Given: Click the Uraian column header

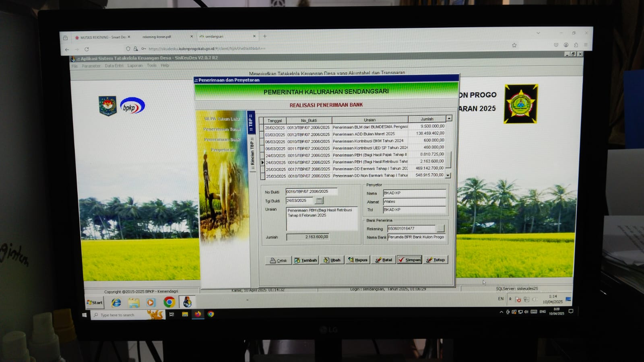Looking at the screenshot, I should point(370,119).
